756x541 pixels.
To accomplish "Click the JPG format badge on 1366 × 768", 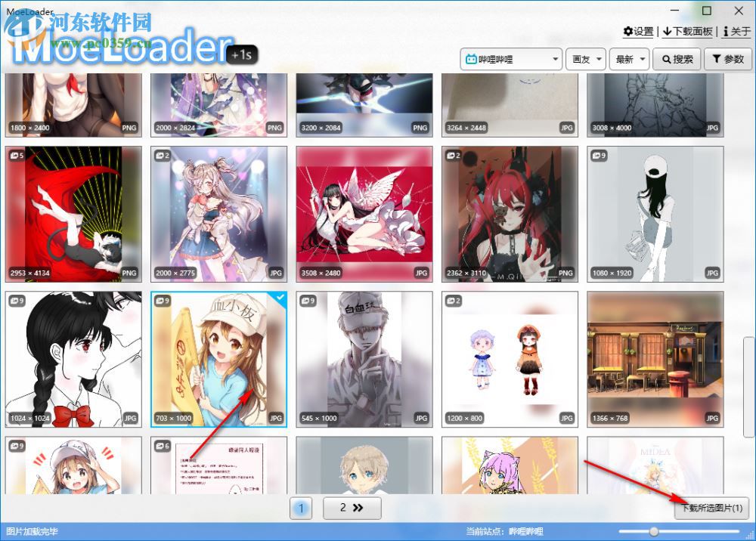I will click(x=711, y=418).
